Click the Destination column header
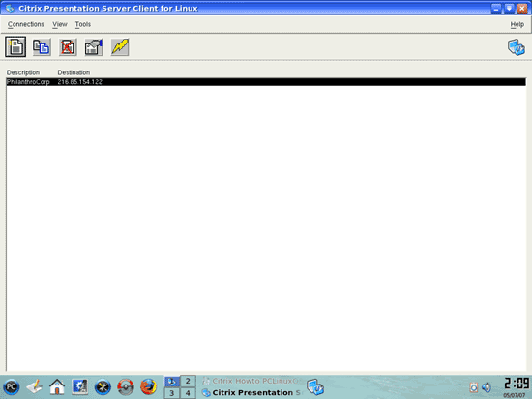The width and height of the screenshot is (532, 399). coord(74,72)
